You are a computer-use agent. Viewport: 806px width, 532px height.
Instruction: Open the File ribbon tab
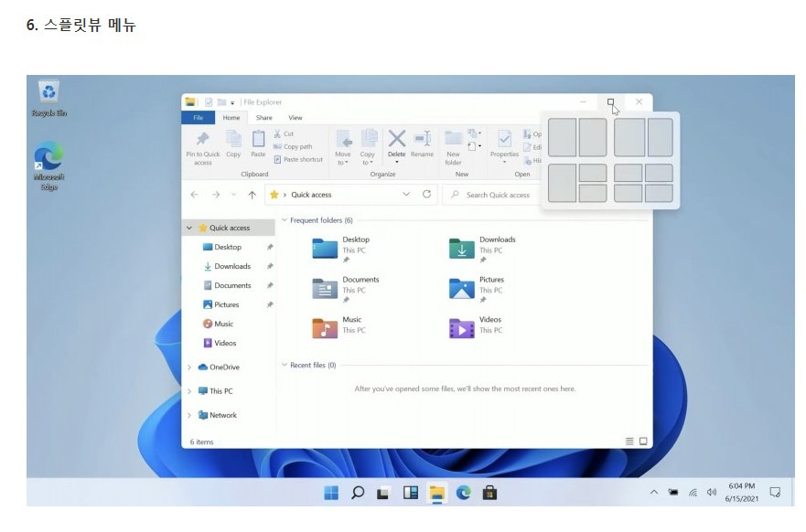[x=198, y=118]
